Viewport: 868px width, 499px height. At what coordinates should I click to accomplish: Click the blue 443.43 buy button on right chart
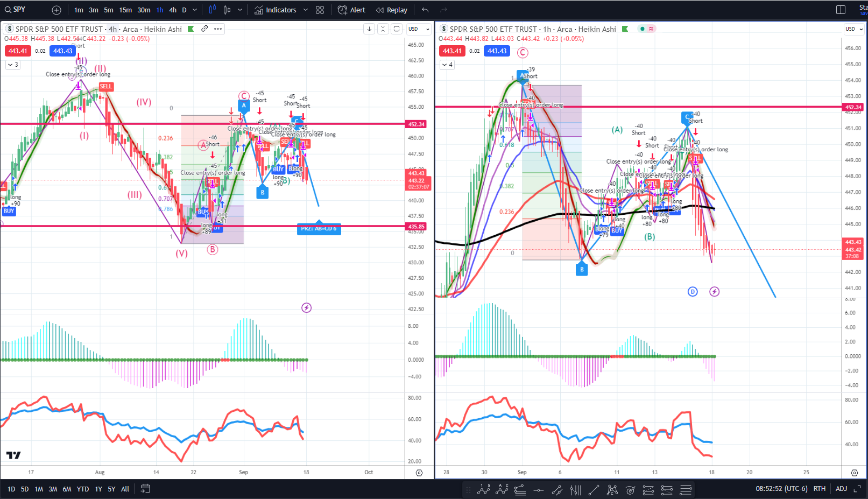point(497,51)
